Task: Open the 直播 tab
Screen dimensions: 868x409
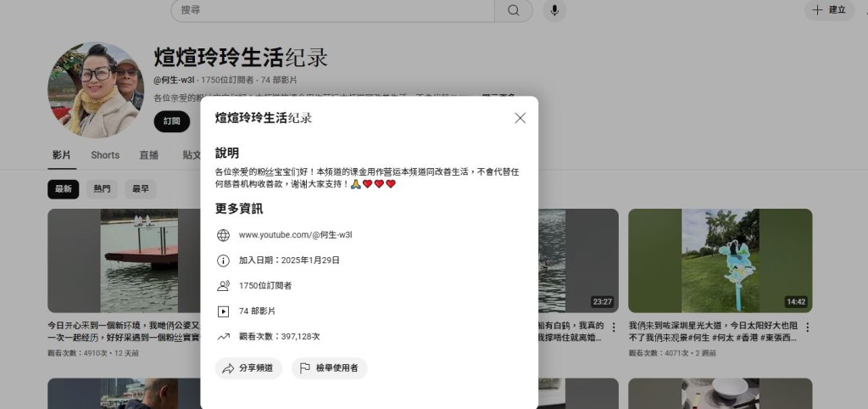Action: tap(149, 155)
